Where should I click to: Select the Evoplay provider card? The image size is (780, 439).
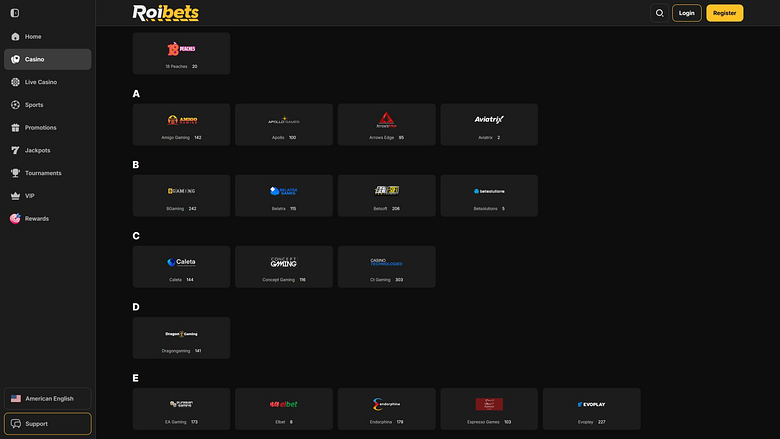tap(592, 409)
